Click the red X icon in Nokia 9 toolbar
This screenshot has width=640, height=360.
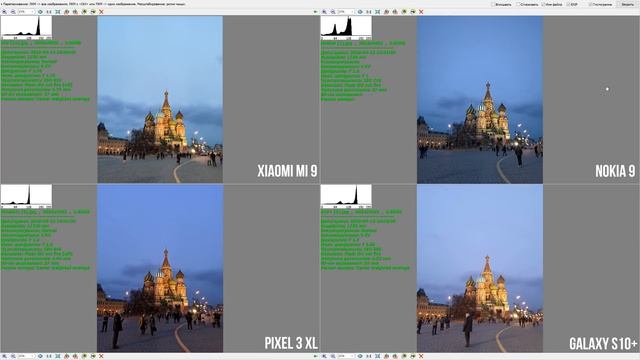(421, 12)
